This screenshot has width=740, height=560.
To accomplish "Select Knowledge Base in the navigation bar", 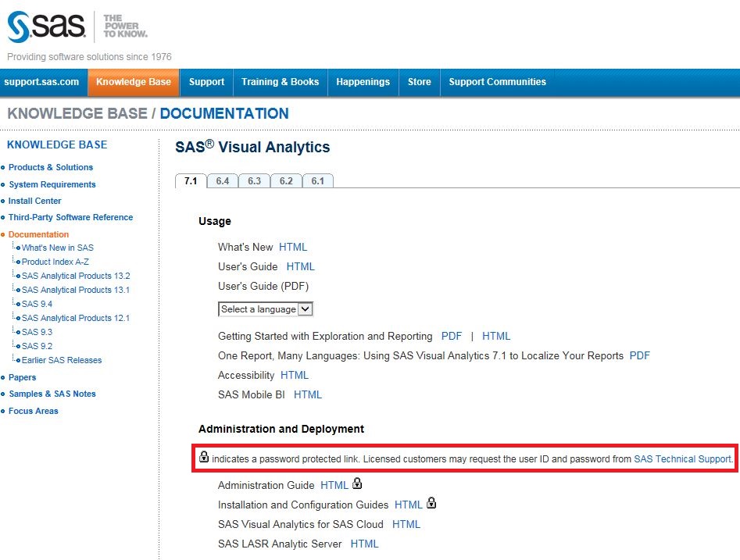I will pyautogui.click(x=134, y=82).
